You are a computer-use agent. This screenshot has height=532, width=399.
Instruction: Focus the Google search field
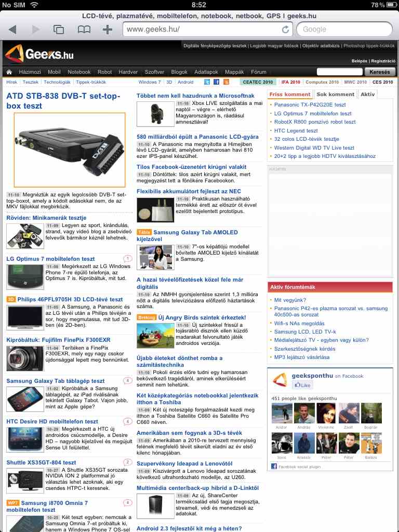(344, 30)
